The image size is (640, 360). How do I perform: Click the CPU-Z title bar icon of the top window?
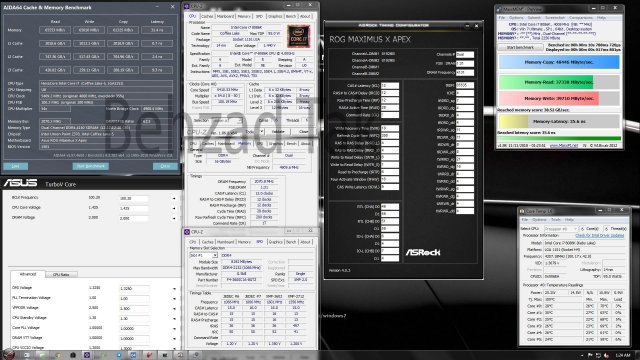coord(187,6)
